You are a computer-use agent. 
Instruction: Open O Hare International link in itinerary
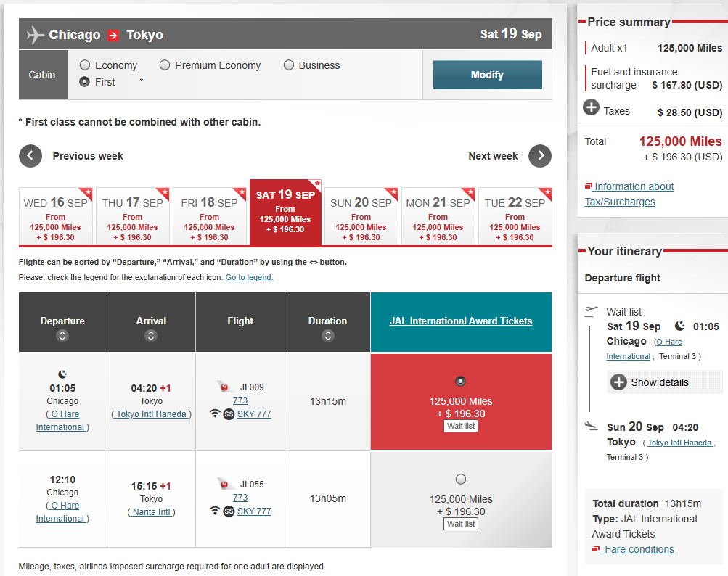645,349
